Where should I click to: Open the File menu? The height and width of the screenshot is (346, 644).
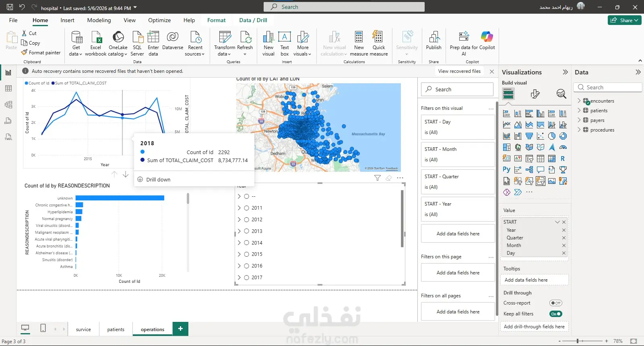[x=13, y=20]
